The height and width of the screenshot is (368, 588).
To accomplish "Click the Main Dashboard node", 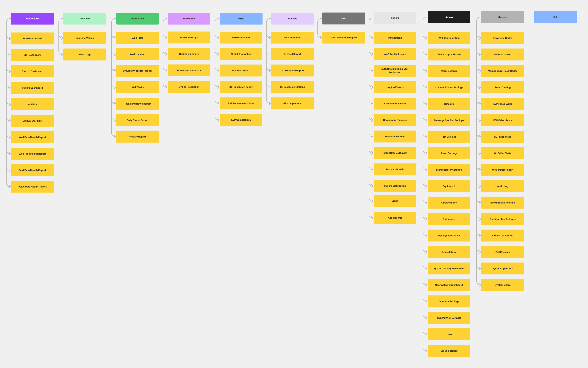I will [x=32, y=38].
